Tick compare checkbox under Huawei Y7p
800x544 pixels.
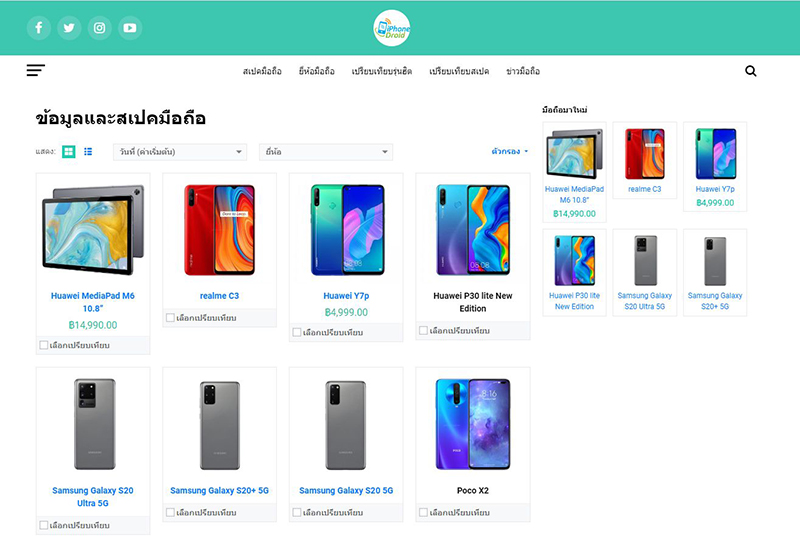pos(297,332)
